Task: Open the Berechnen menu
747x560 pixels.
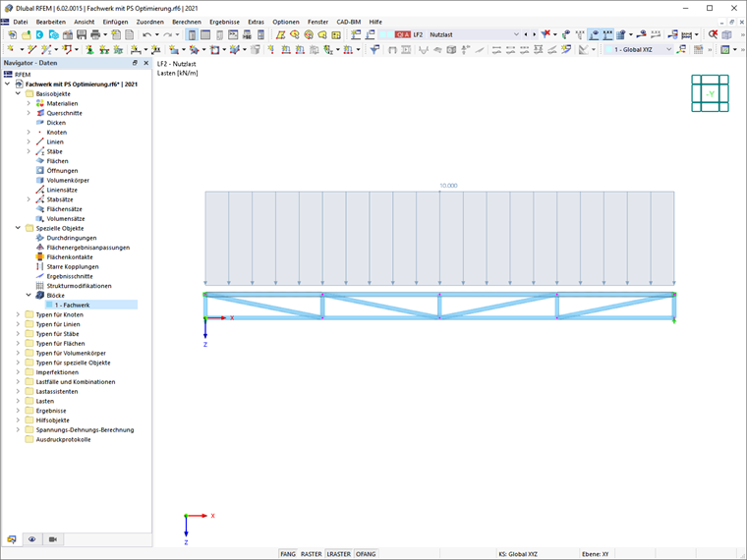Action: coord(187,22)
